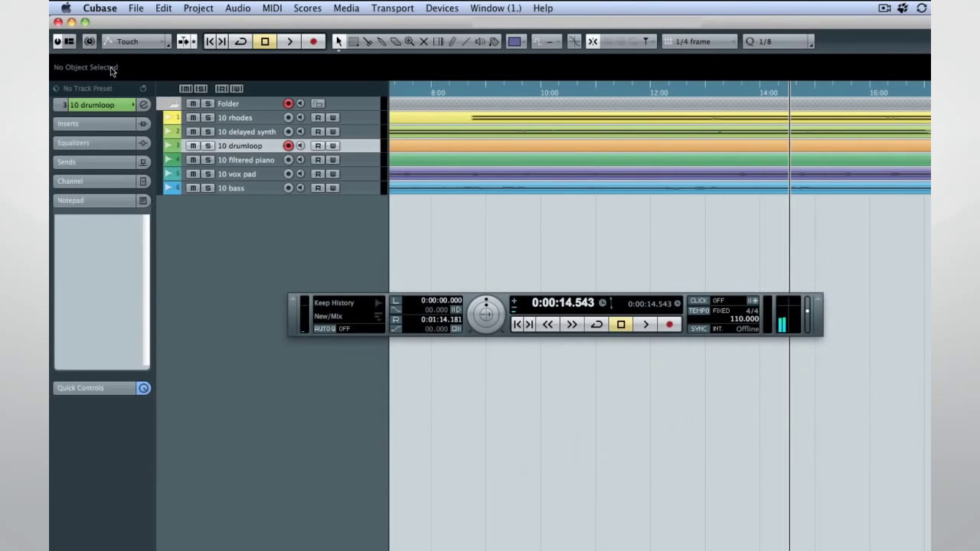This screenshot has width=980, height=551.
Task: Open the File menu
Action: 136,8
